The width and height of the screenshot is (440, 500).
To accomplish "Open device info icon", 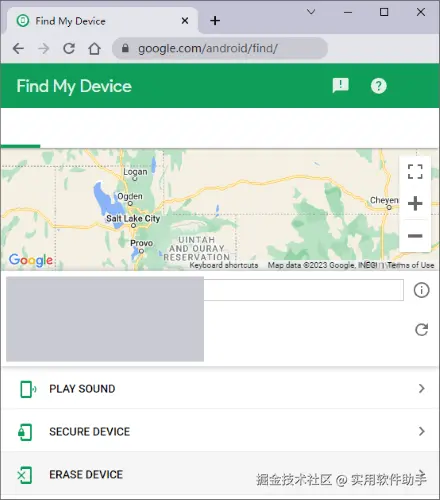I will [x=421, y=290].
